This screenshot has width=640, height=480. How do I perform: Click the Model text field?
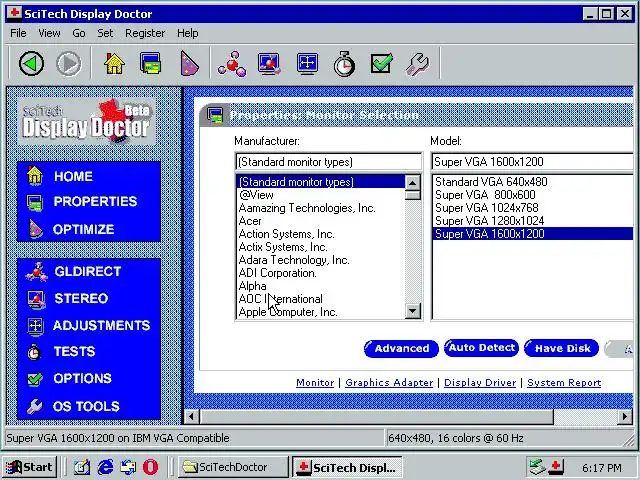pyautogui.click(x=532, y=162)
